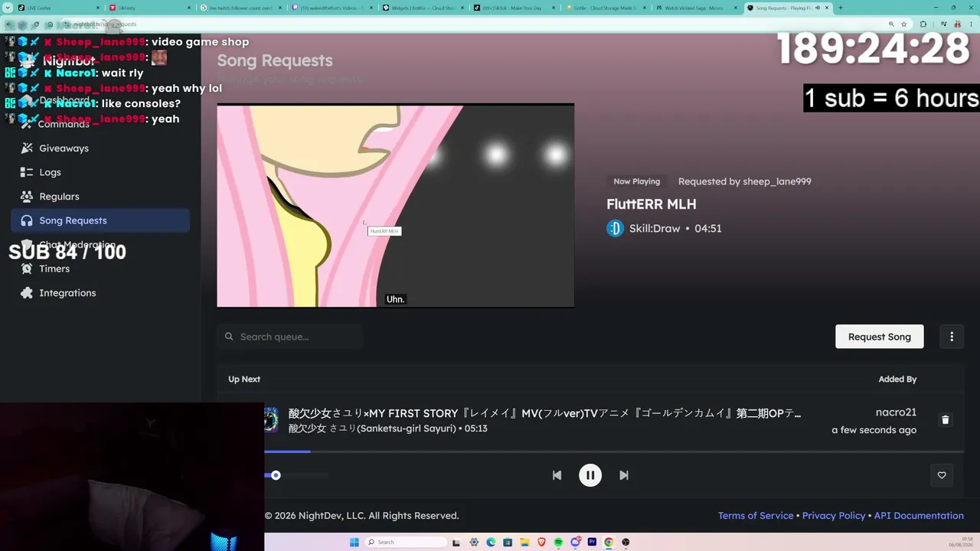Bookmark this page with the star icon
Screen dimensions: 980x551
click(904, 24)
